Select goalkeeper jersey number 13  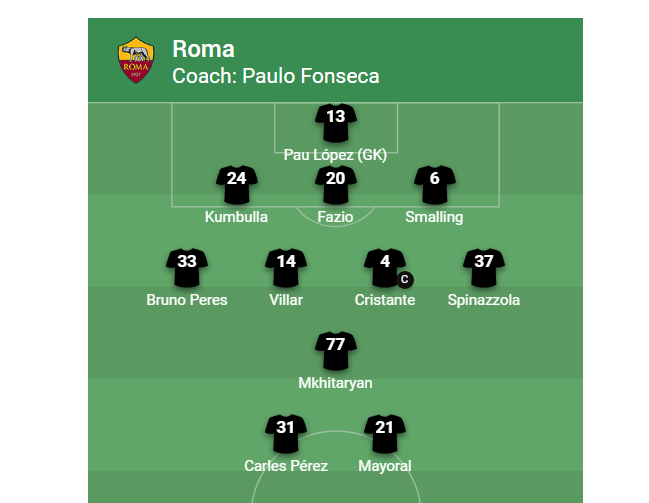click(x=336, y=123)
